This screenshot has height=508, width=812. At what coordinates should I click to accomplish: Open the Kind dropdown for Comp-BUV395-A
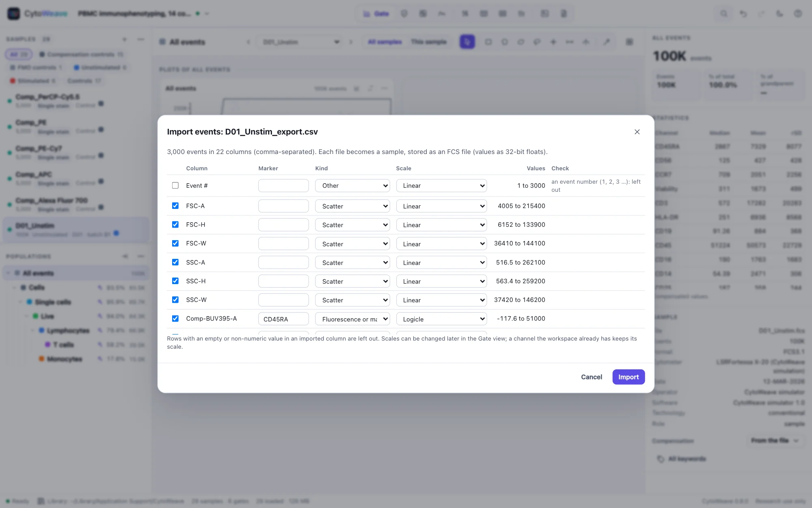(352, 319)
